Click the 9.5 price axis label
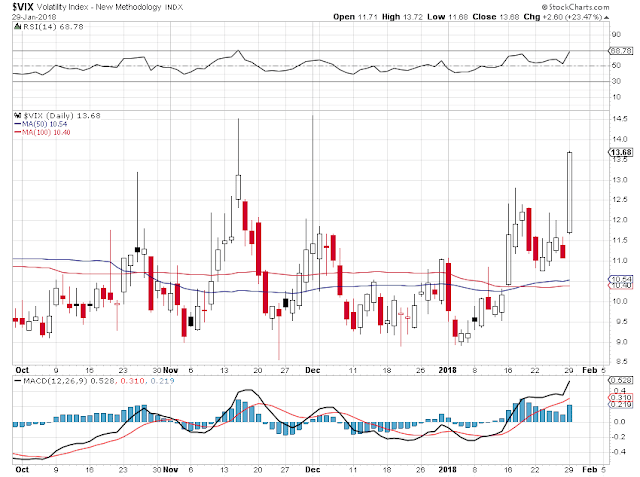 tap(620, 322)
